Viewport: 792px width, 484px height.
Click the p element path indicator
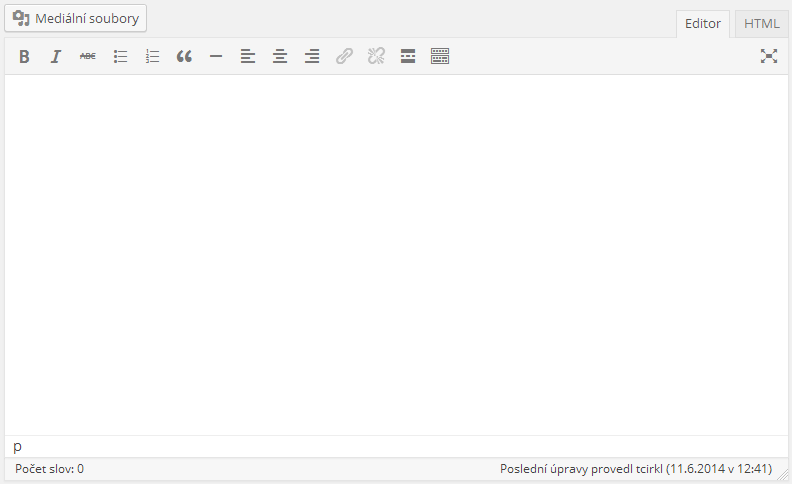click(x=18, y=447)
